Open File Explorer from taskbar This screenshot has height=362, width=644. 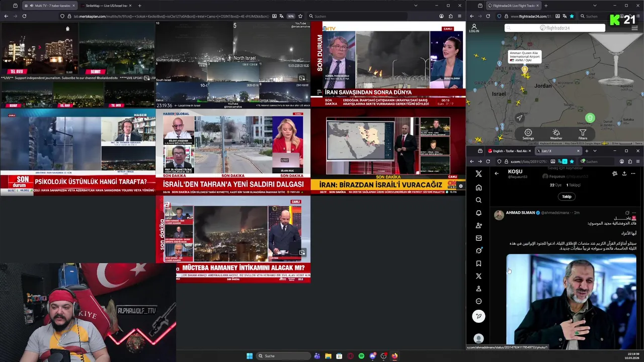328,356
